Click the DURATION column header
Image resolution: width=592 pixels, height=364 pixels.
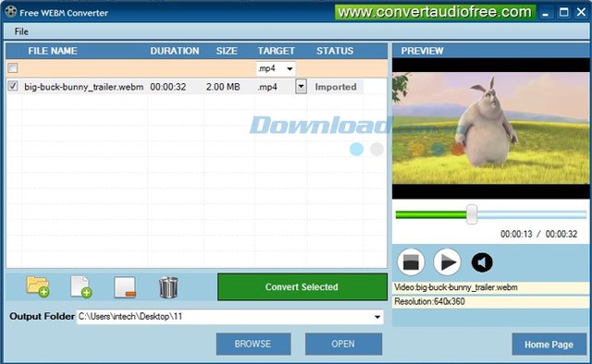175,51
